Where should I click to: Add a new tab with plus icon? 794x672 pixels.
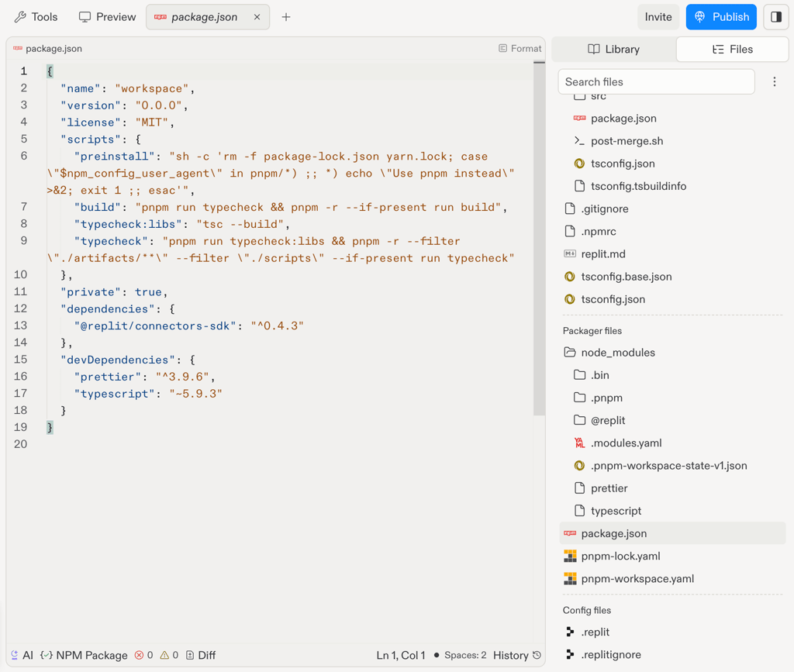point(286,17)
